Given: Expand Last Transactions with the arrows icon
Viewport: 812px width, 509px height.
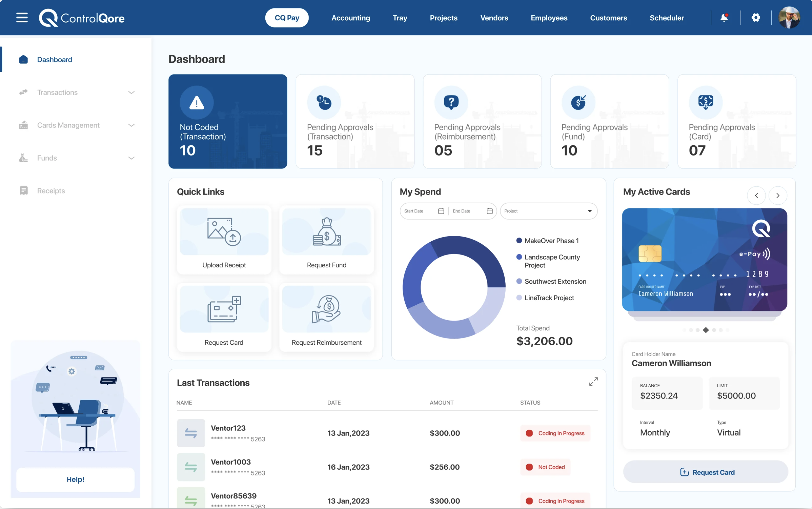Looking at the screenshot, I should tap(593, 381).
